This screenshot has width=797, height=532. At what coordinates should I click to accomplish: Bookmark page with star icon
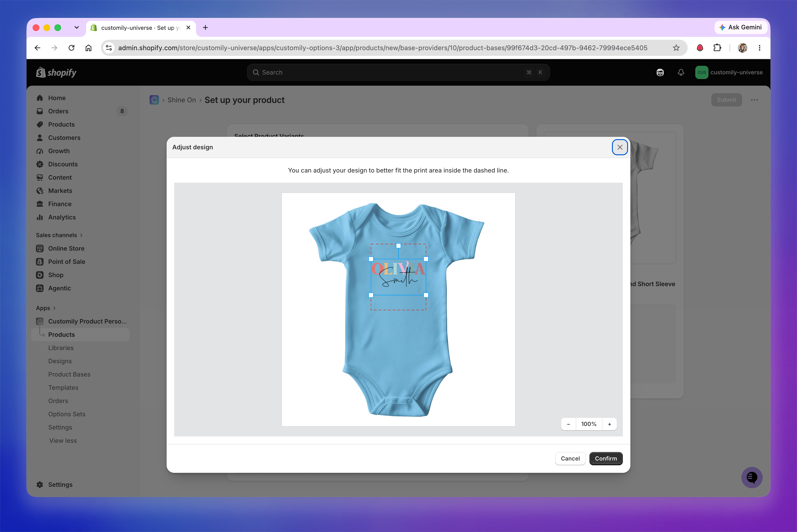[x=676, y=48]
